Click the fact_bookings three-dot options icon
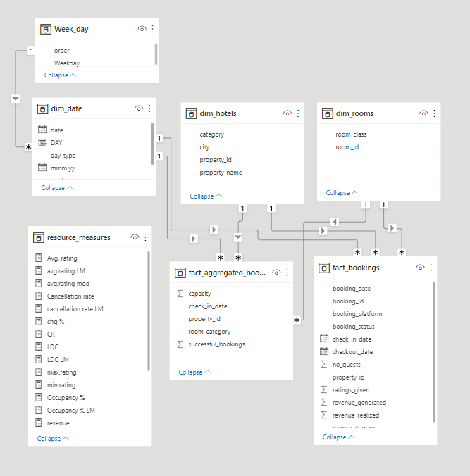This screenshot has height=476, width=470. (x=431, y=268)
